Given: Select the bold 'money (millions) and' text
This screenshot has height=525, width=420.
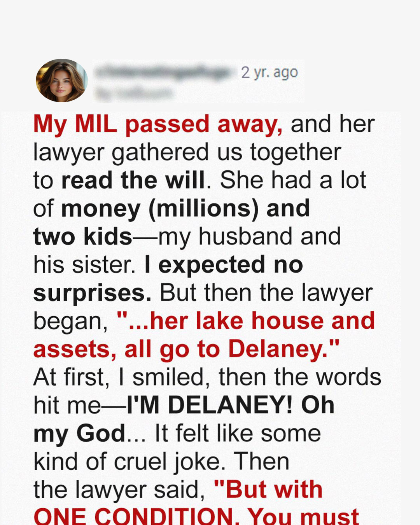Looking at the screenshot, I should point(185,209).
